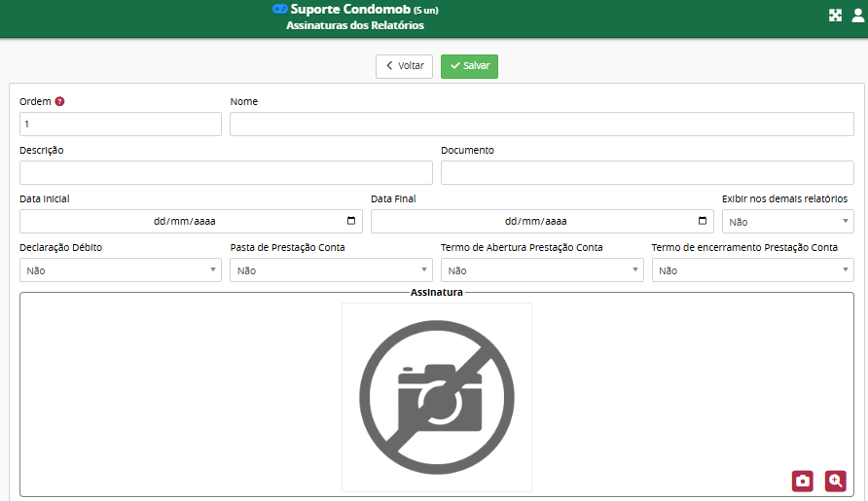The width and height of the screenshot is (868, 501).
Task: Click the Condomob logo icon in header
Action: point(280,9)
